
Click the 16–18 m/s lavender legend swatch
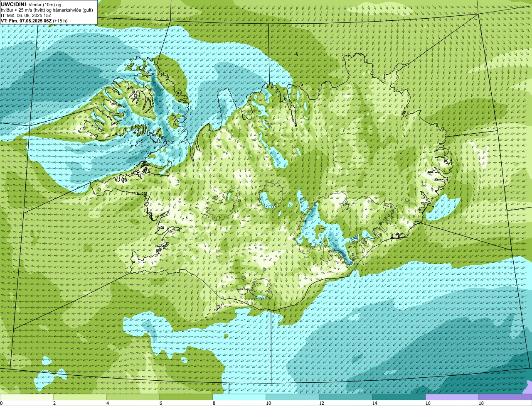(452, 397)
